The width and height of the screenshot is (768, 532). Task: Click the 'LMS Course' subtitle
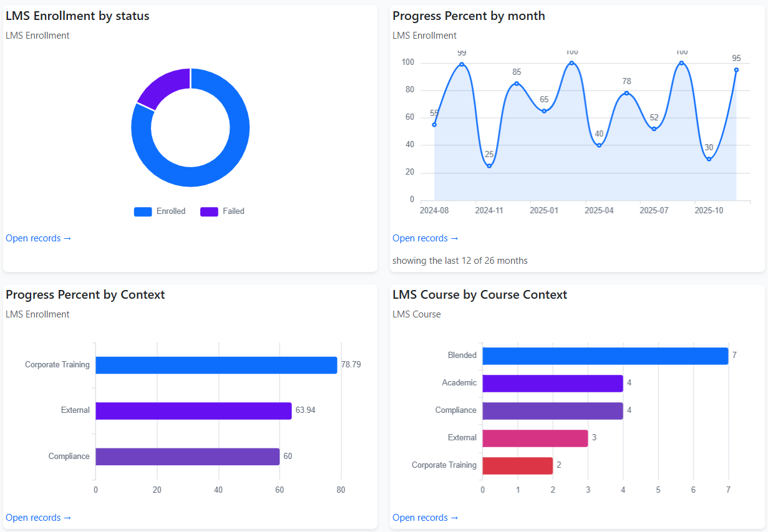[417, 314]
